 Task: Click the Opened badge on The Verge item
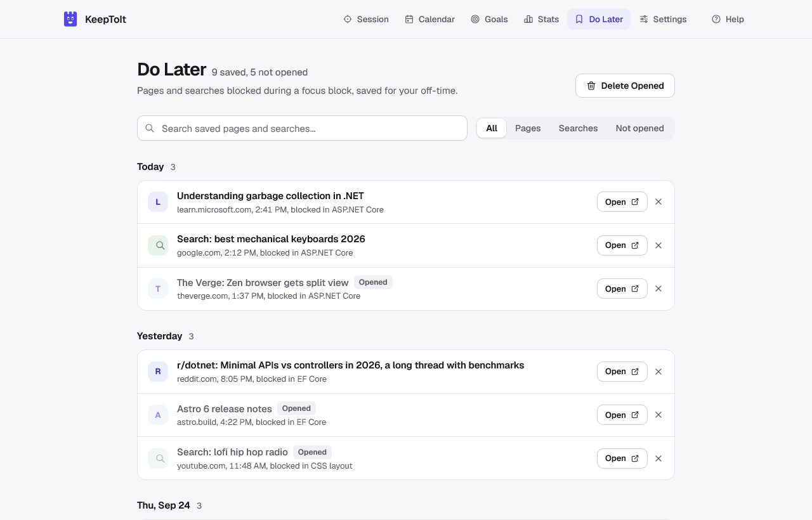[x=373, y=282]
